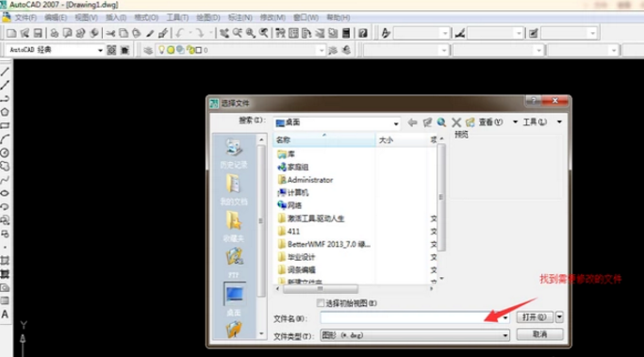The image size is (644, 357).
Task: Open the 视图(V) menu
Action: tap(86, 18)
